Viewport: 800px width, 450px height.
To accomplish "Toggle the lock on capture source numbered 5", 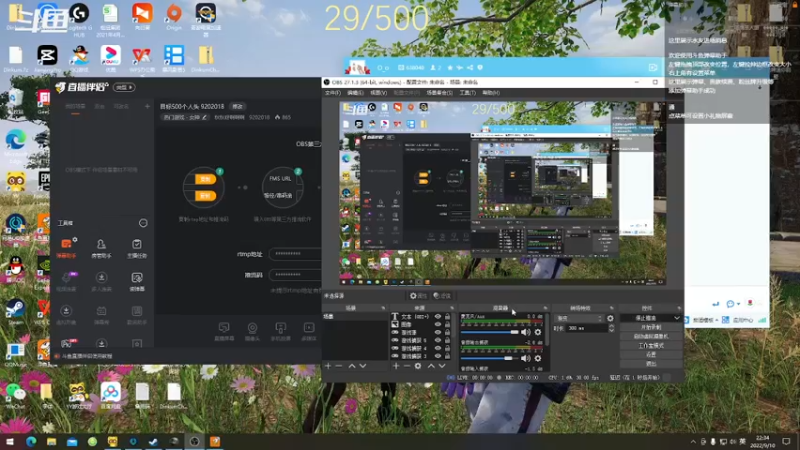I will [447, 340].
